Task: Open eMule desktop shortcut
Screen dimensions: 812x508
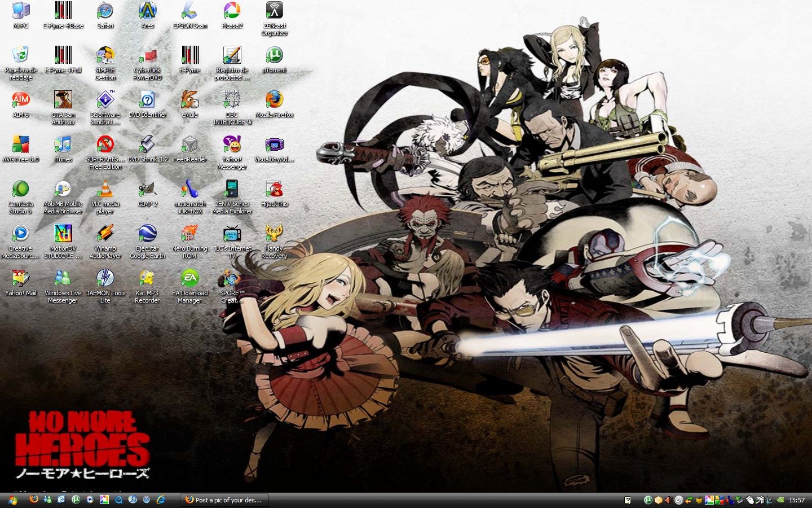Action: (x=190, y=104)
